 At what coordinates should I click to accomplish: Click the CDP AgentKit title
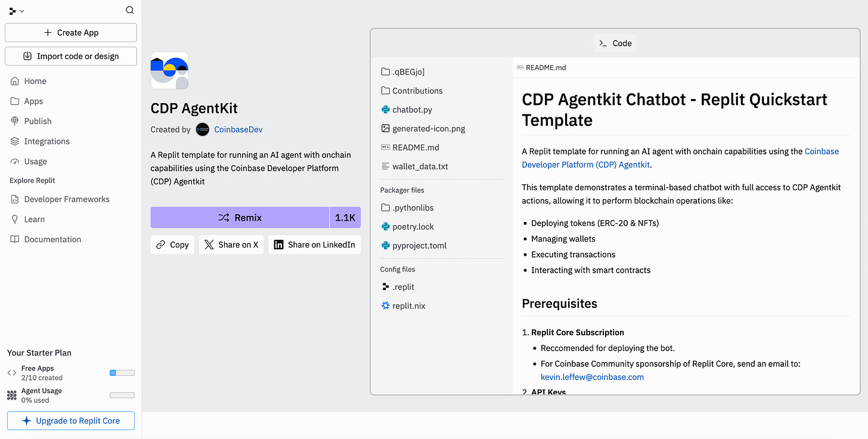click(x=194, y=109)
